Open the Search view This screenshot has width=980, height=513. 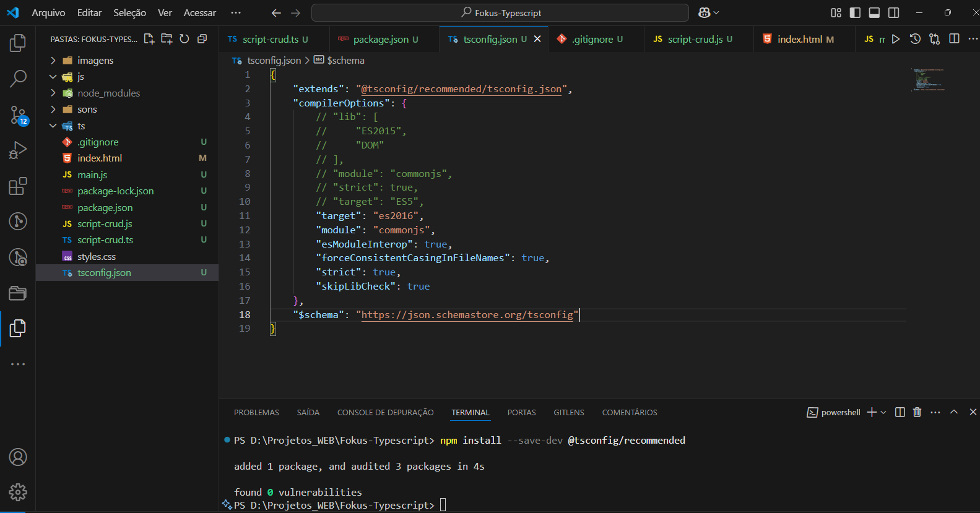point(18,79)
